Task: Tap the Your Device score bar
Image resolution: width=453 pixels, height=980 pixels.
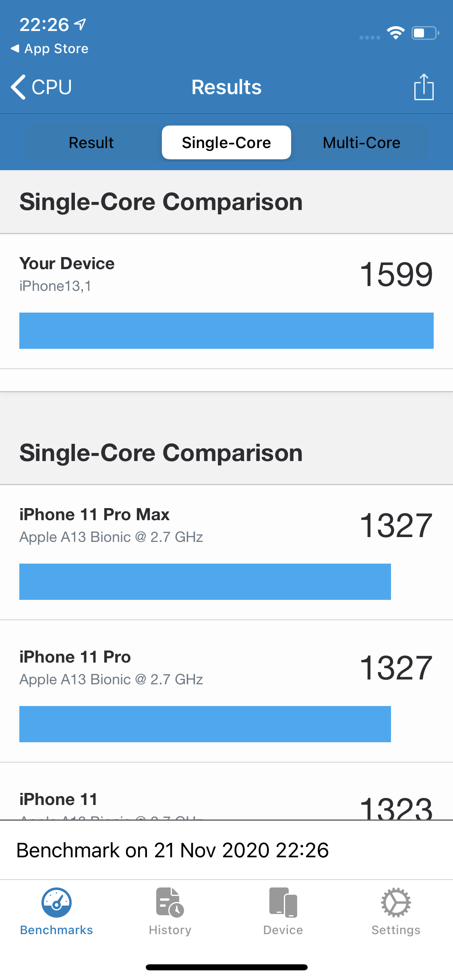Action: 226,331
